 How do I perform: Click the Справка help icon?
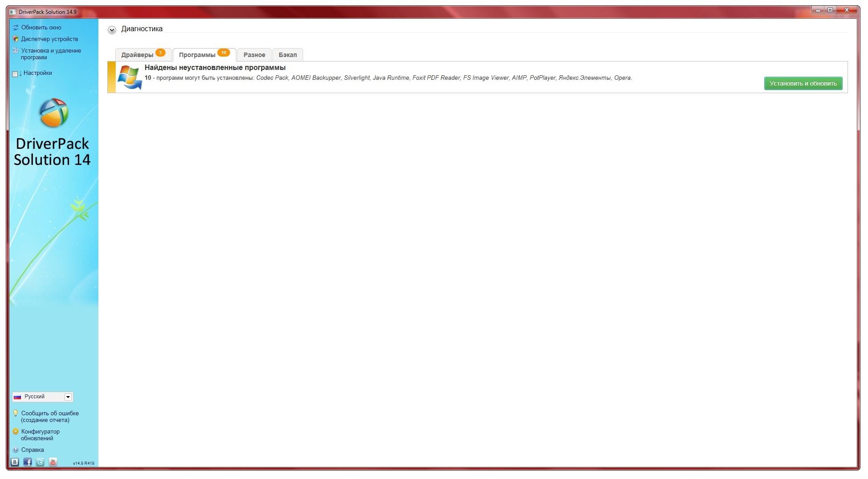coord(16,450)
